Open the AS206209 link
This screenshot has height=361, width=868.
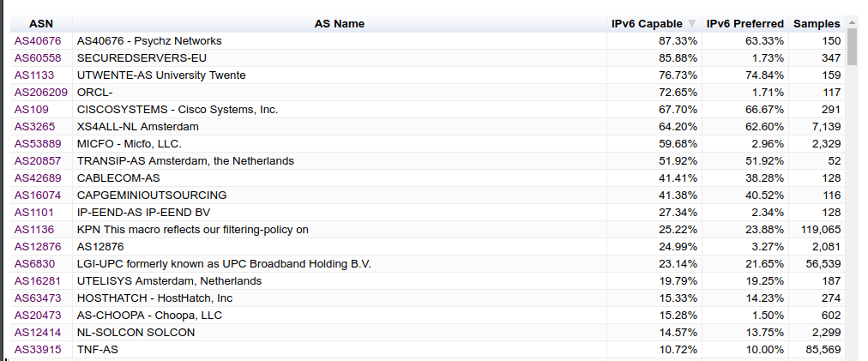pos(41,93)
